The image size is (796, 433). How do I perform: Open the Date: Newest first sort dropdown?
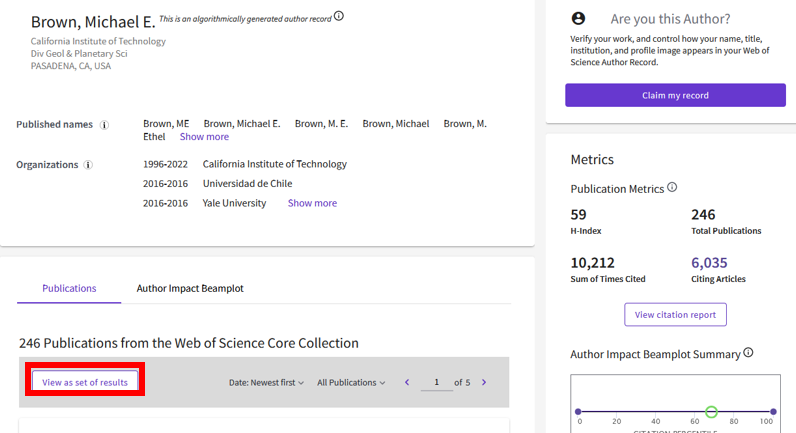[x=266, y=383]
